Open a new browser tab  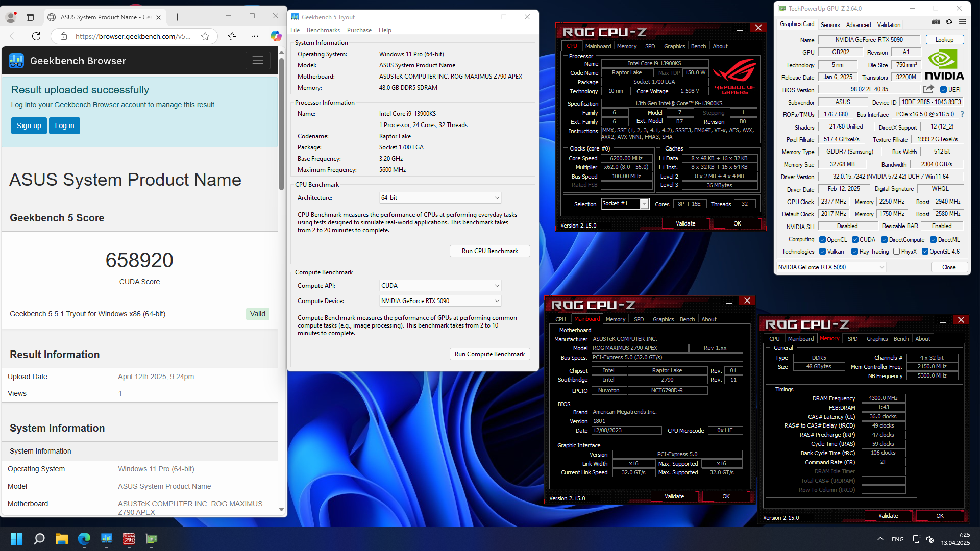177,17
